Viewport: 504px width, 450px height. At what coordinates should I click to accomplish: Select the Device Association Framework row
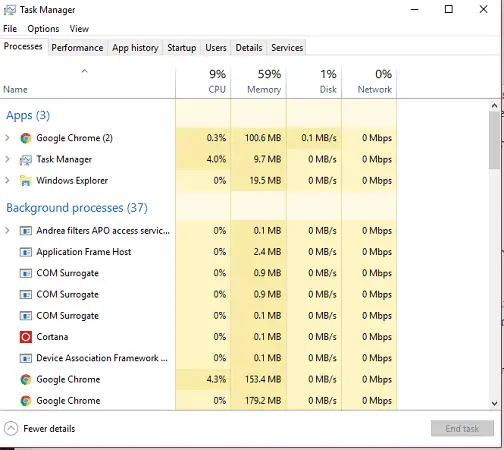(x=198, y=358)
